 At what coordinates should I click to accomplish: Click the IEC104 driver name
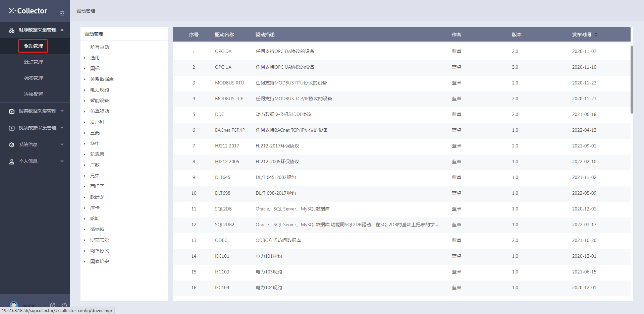coord(222,288)
